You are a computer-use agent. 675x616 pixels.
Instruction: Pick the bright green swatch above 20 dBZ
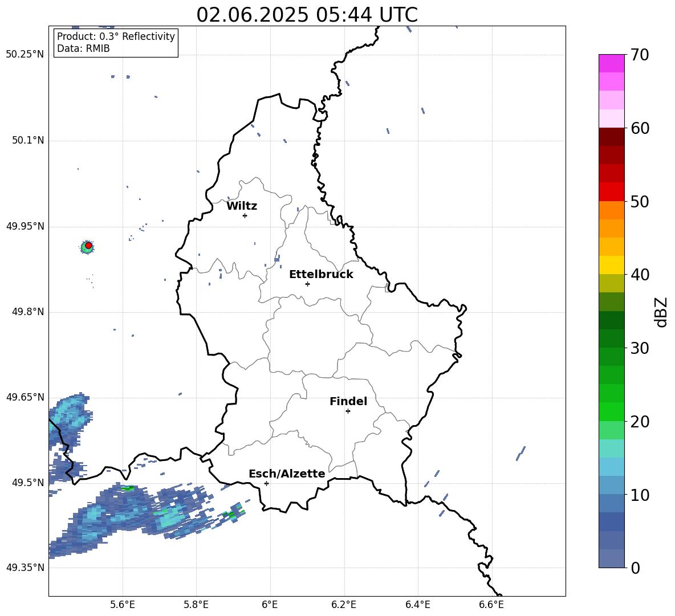(x=612, y=411)
